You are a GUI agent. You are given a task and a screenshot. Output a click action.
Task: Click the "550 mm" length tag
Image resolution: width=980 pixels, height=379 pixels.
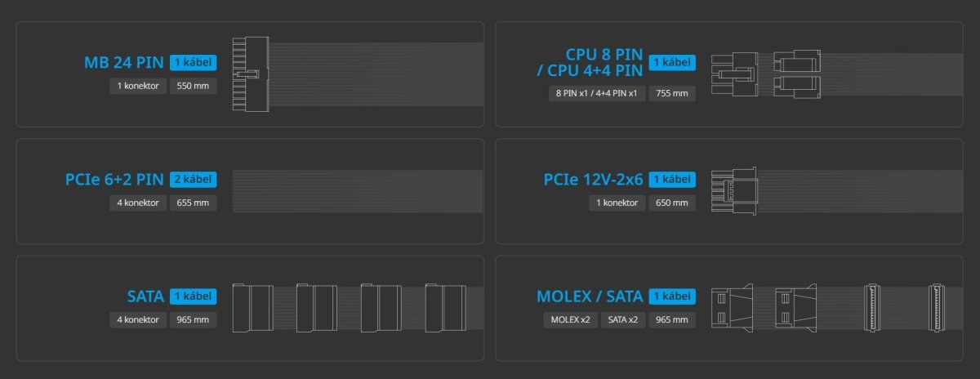click(x=193, y=86)
